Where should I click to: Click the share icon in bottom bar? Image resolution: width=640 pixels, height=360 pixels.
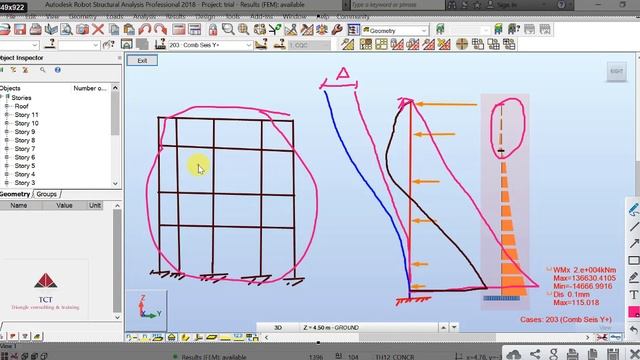point(535,354)
